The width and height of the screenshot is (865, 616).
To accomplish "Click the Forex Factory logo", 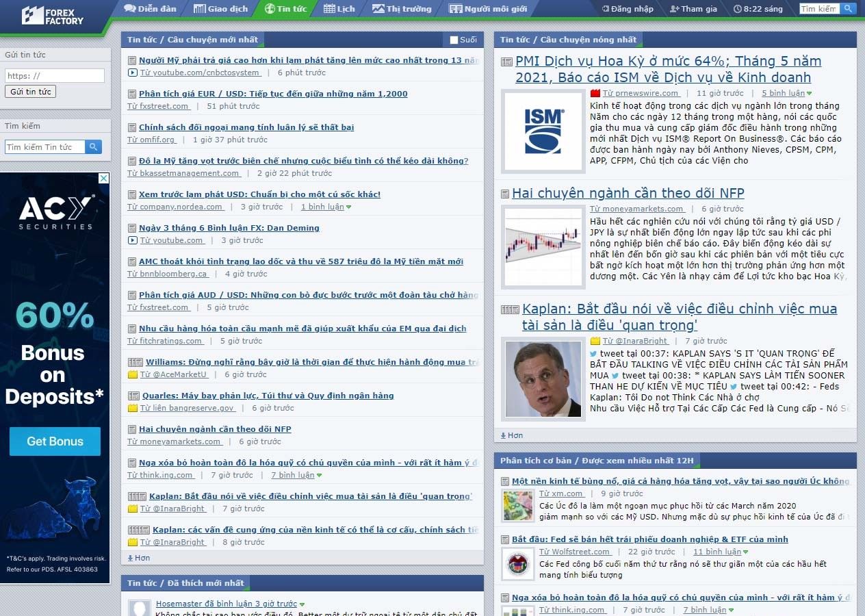I will tap(53, 16).
